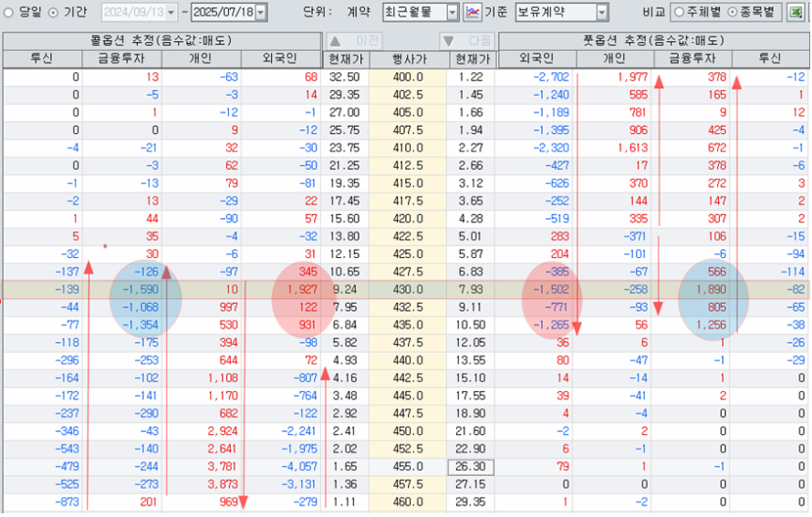Click the 풋옵션 추정 header

coord(652,41)
